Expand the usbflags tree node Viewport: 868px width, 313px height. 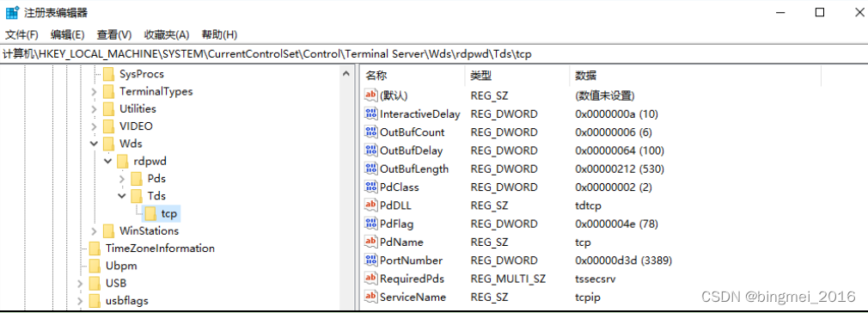[80, 301]
